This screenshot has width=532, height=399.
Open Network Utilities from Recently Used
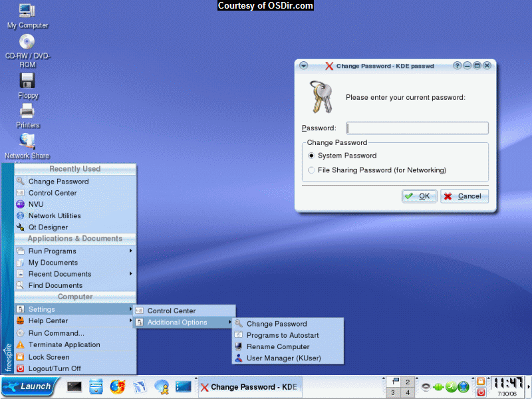pyautogui.click(x=75, y=215)
